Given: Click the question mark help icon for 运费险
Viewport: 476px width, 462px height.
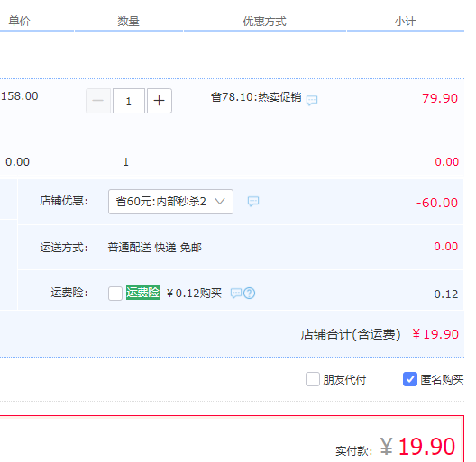Looking at the screenshot, I should point(249,293).
